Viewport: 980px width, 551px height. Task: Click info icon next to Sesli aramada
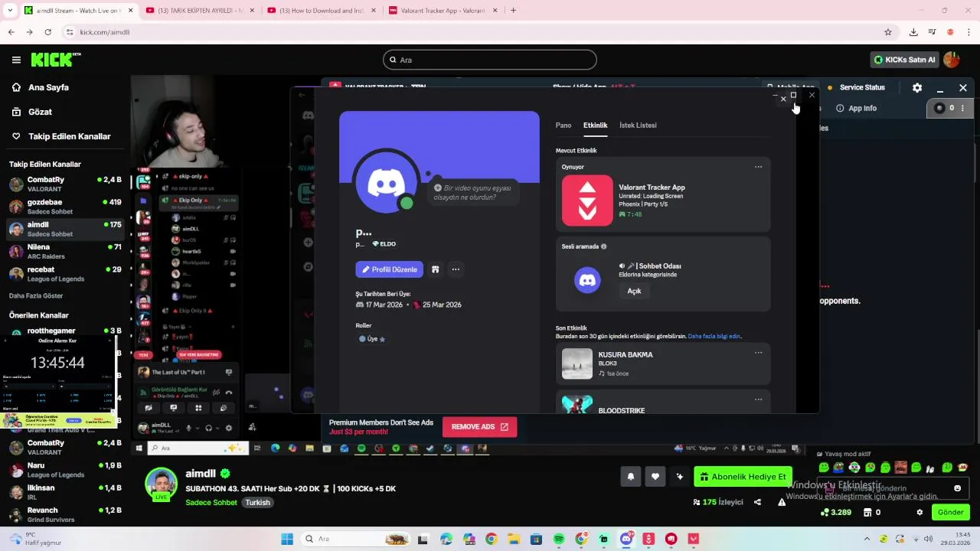coord(604,246)
